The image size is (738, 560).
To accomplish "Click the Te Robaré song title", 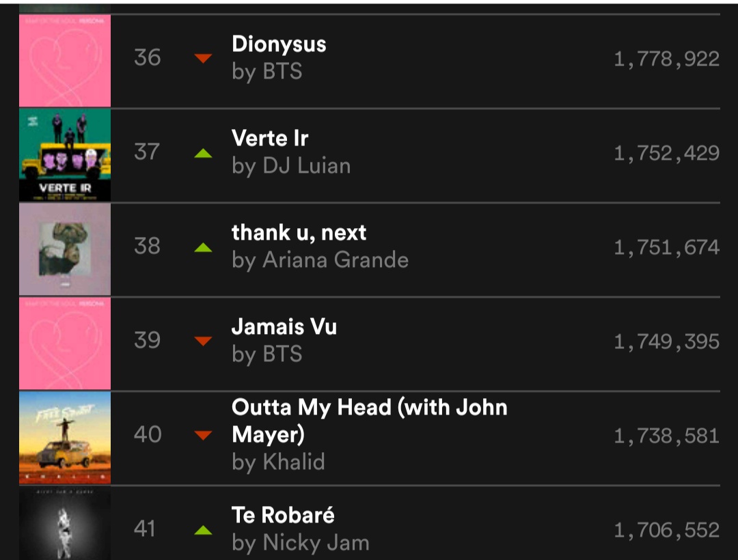I will pos(283,515).
